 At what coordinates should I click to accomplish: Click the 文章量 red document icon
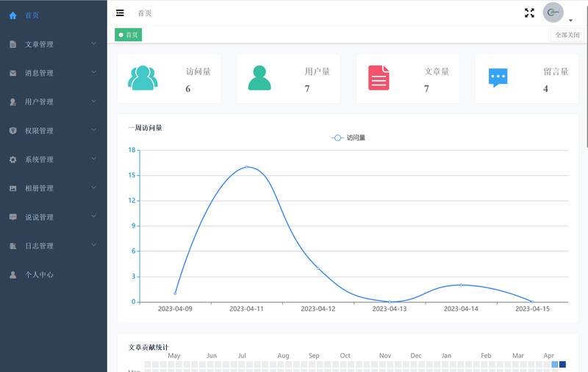pyautogui.click(x=379, y=78)
